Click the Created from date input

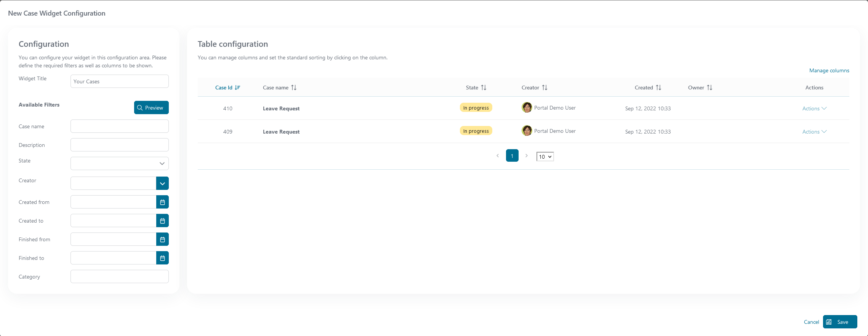coord(113,202)
